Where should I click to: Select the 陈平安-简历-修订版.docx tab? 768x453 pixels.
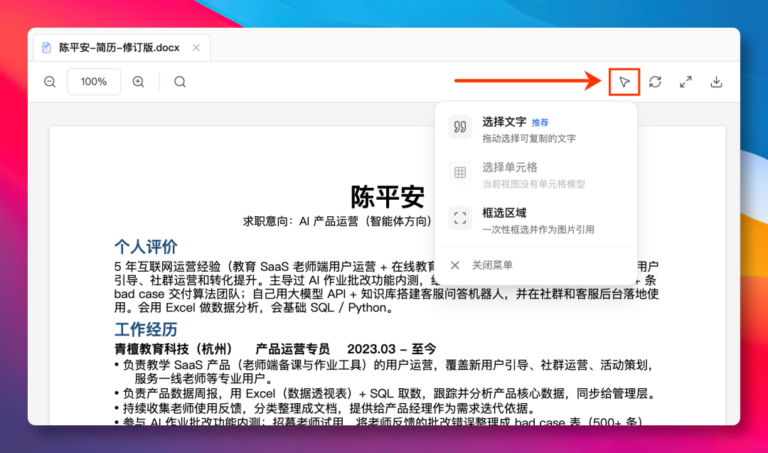point(122,48)
